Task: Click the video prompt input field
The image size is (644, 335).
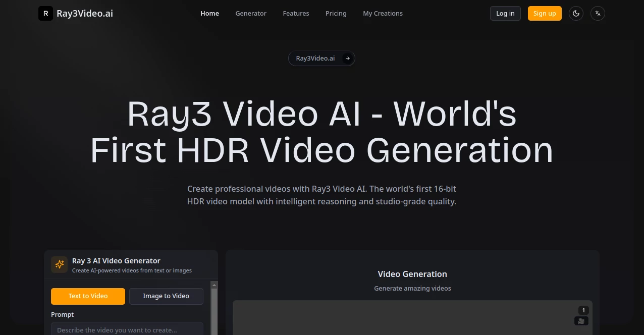Action: (x=127, y=330)
